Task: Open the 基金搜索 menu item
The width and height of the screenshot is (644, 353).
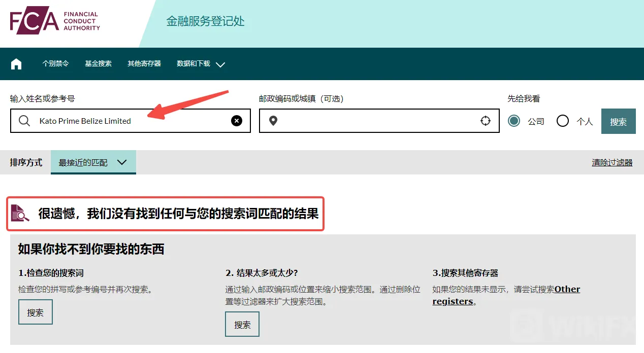Action: (98, 64)
